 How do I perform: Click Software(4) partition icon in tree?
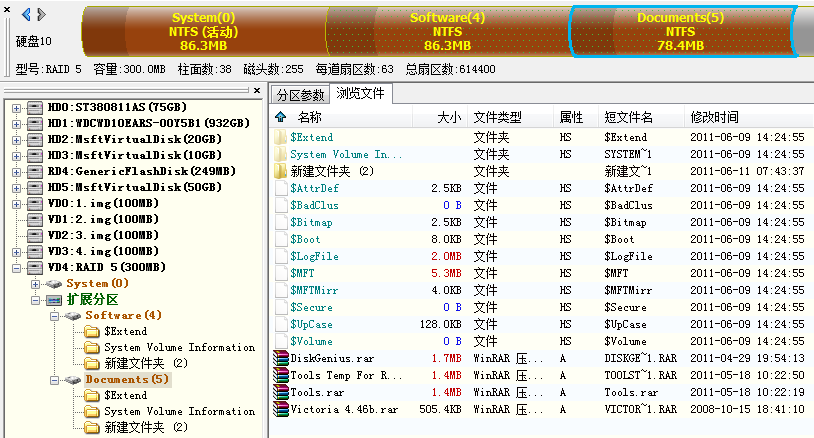[x=73, y=316]
